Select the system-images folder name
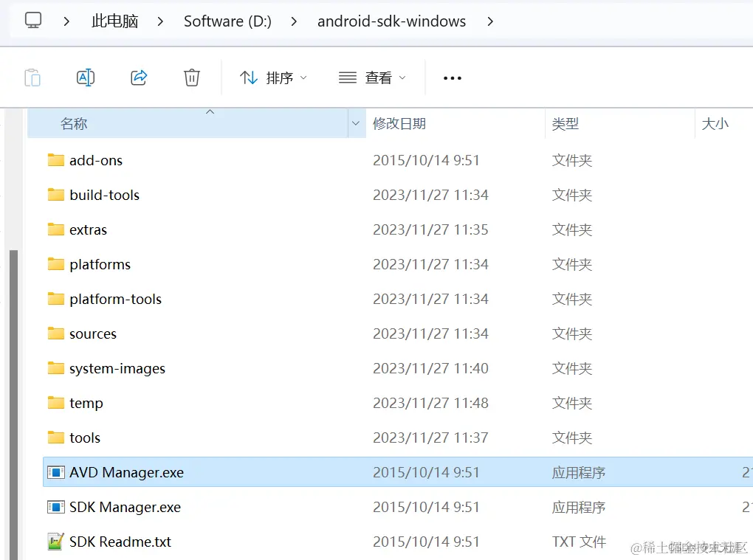The height and width of the screenshot is (560, 753). point(117,368)
